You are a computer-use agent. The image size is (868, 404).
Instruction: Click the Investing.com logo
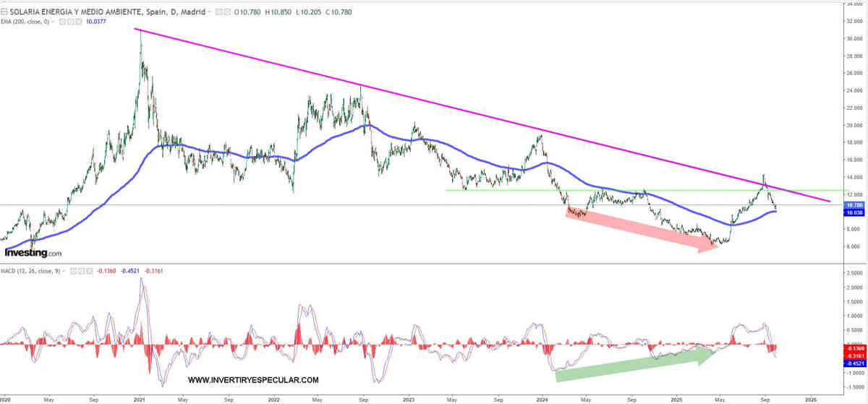coord(33,253)
